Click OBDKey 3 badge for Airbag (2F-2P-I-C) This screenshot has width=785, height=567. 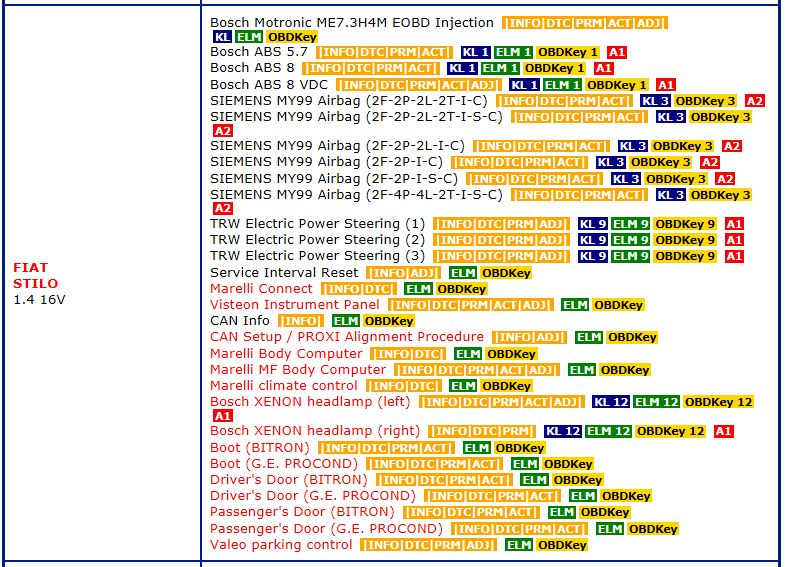[x=659, y=162]
